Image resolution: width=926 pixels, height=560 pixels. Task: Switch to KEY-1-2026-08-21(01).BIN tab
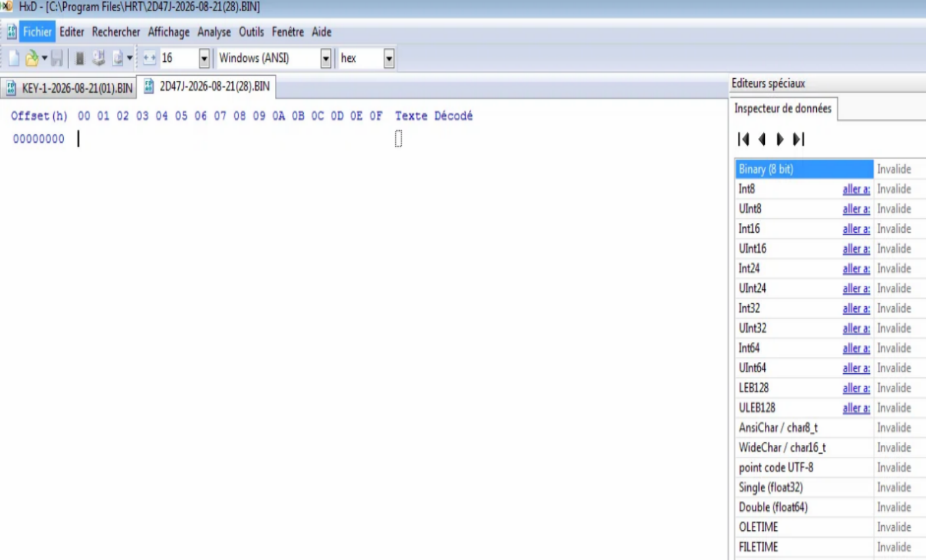click(x=68, y=88)
